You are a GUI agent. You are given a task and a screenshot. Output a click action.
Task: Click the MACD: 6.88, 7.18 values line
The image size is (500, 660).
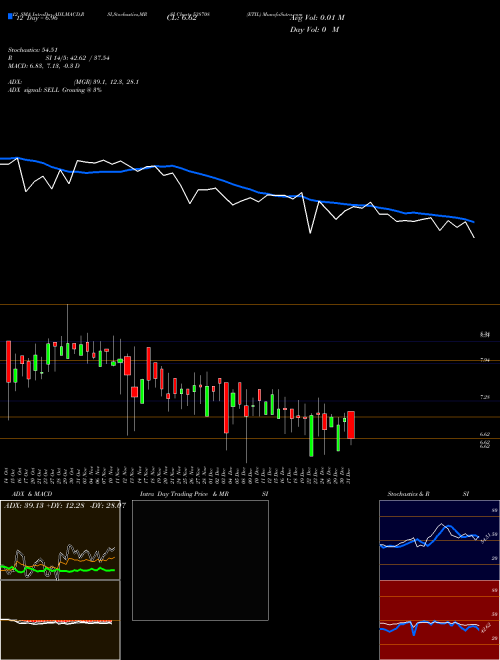(x=44, y=66)
